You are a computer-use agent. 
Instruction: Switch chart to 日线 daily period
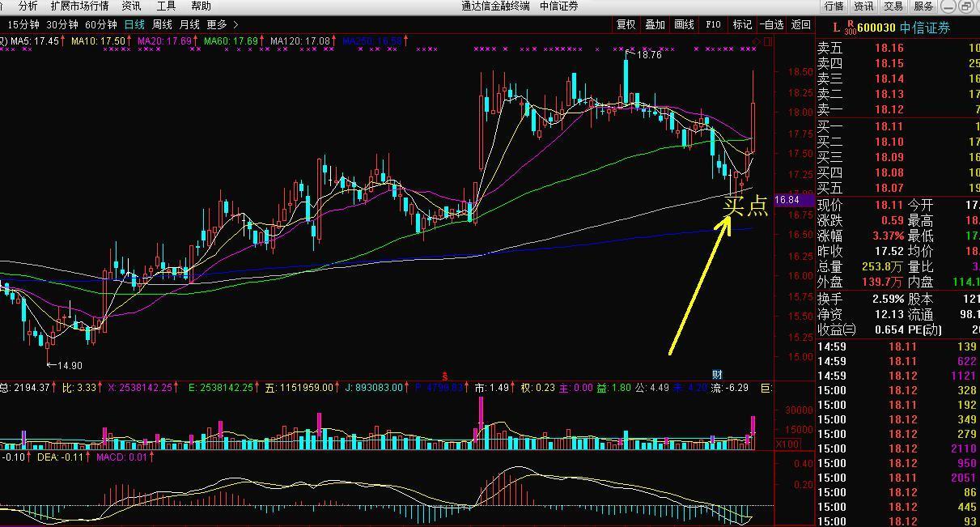[134, 25]
